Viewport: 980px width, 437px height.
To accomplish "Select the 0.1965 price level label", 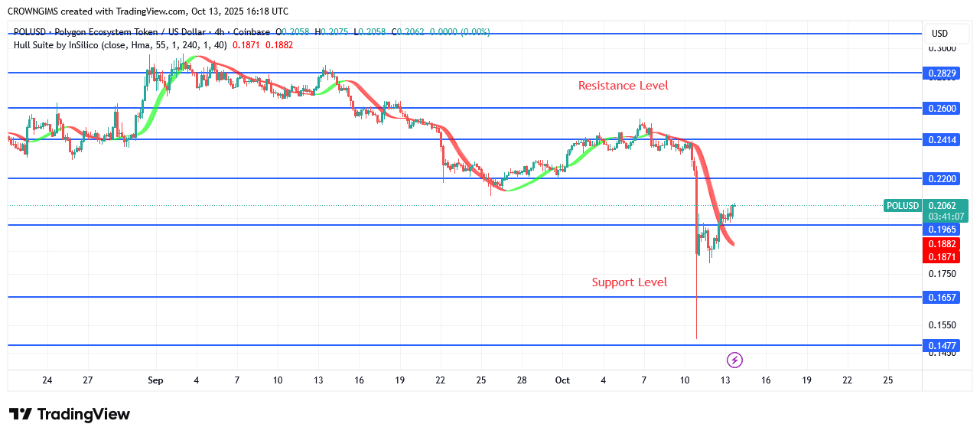I will click(x=942, y=230).
